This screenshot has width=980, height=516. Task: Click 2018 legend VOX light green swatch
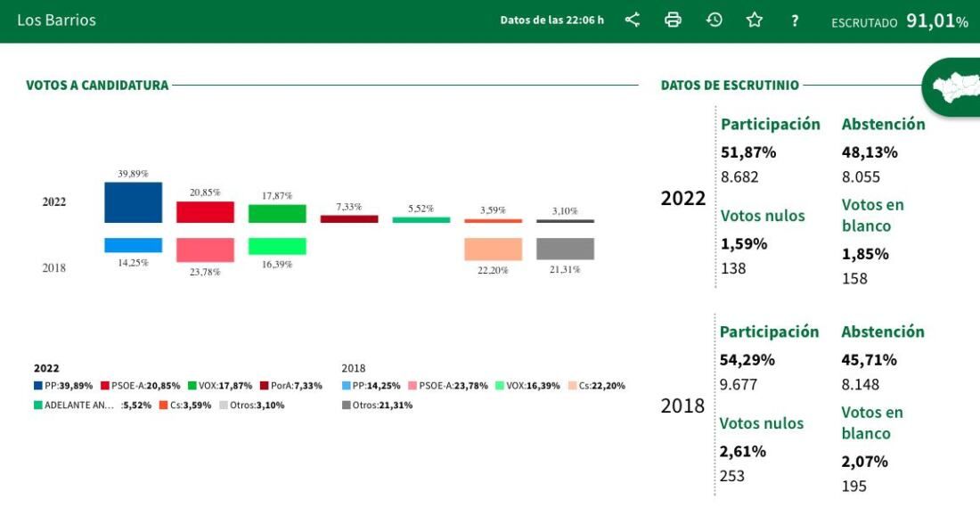click(x=500, y=386)
